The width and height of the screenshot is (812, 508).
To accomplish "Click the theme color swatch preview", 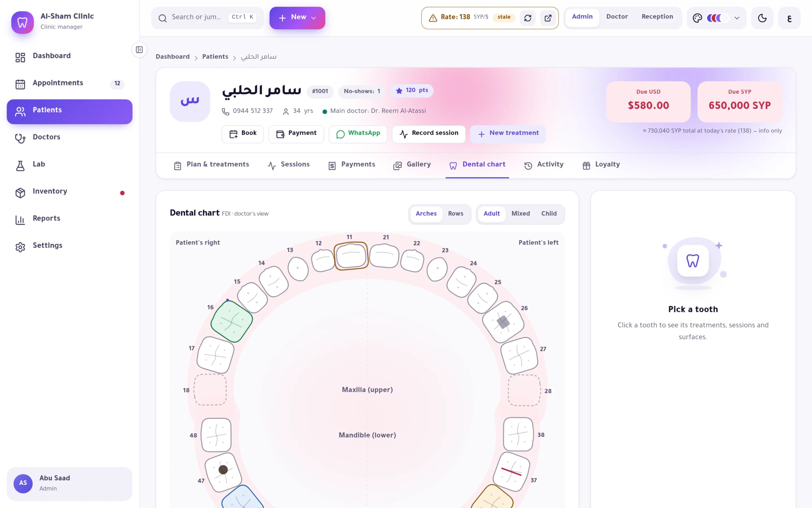I will (x=718, y=18).
